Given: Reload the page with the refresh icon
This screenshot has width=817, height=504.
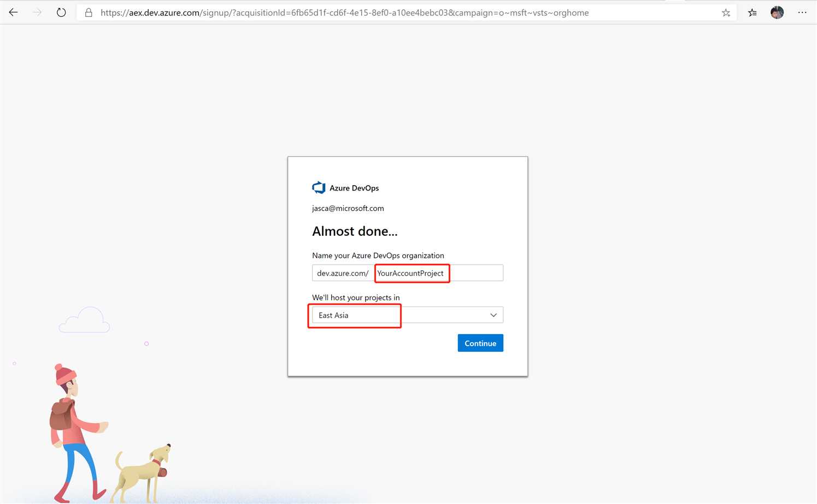Looking at the screenshot, I should (61, 12).
